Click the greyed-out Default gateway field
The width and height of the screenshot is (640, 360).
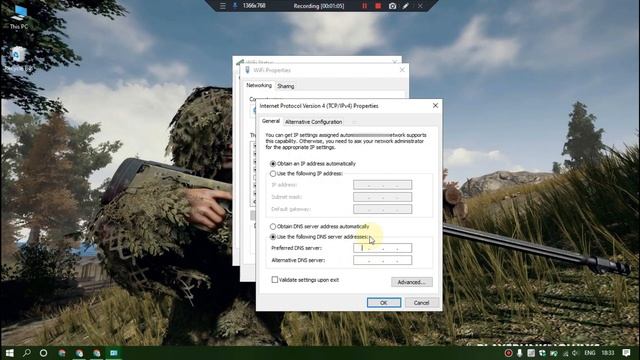(382, 209)
